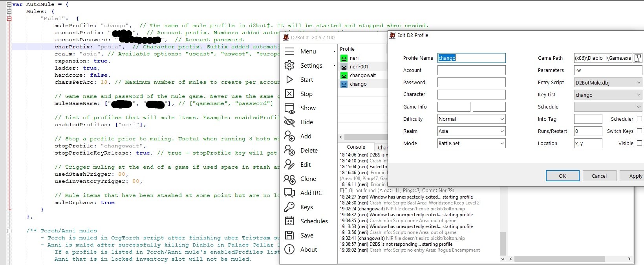Expand the Menu submenu arrow
Viewport: 644px width, 265px height.
tap(334, 52)
